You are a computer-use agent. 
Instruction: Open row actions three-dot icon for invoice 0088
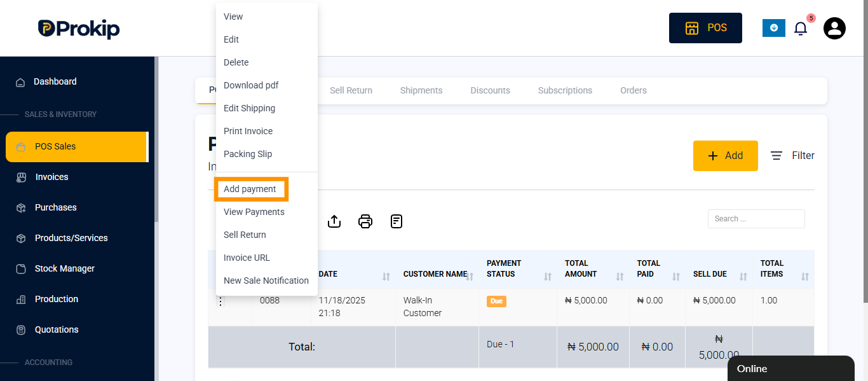220,301
